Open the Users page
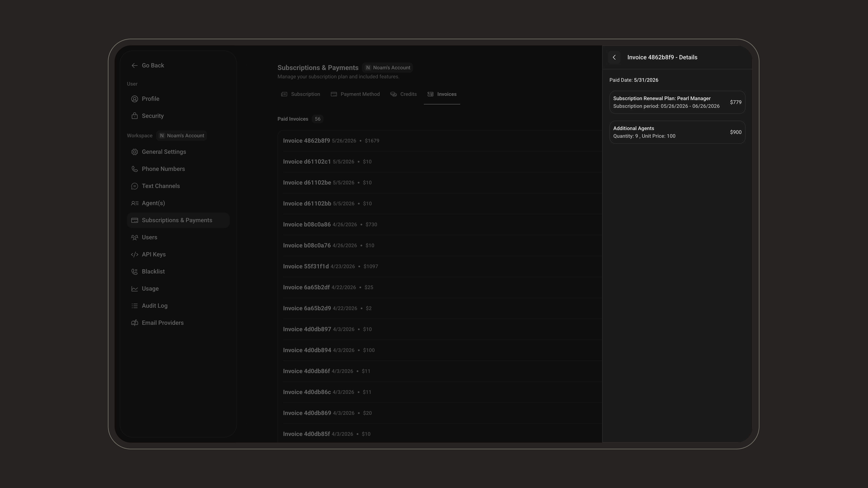The width and height of the screenshot is (868, 488). pyautogui.click(x=178, y=237)
